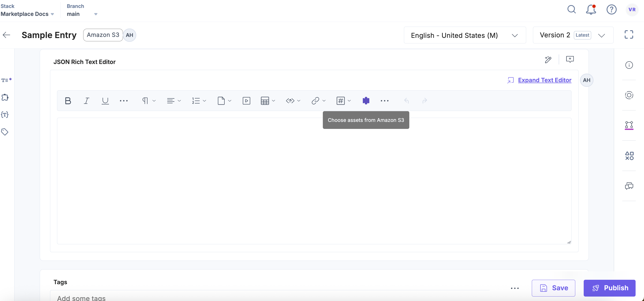Click the Amazon S3 asset picker icon

click(x=366, y=101)
